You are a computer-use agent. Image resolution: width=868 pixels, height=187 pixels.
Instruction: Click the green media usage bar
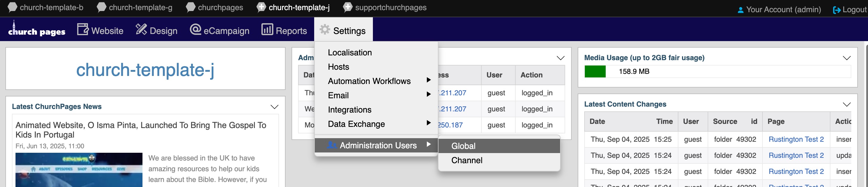tap(595, 72)
